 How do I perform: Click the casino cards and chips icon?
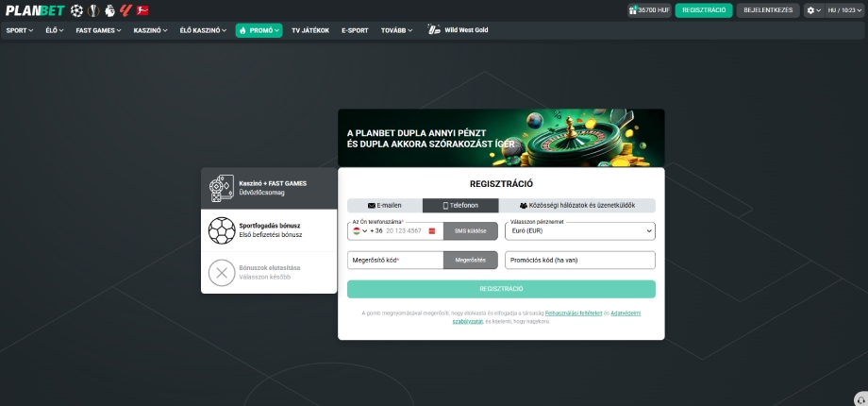click(x=222, y=188)
